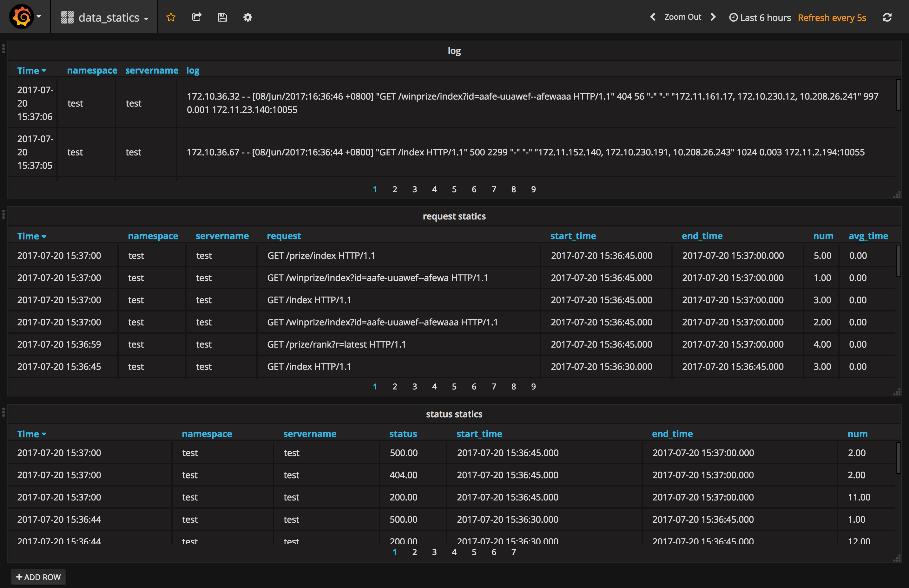
Task: Save dashboard with the floppy disk icon
Action: [x=222, y=17]
